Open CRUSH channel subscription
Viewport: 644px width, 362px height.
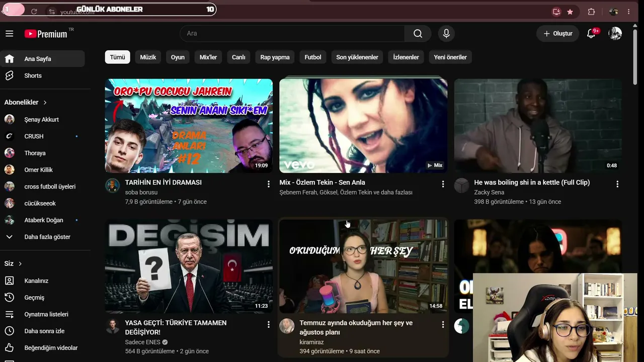click(x=42, y=136)
